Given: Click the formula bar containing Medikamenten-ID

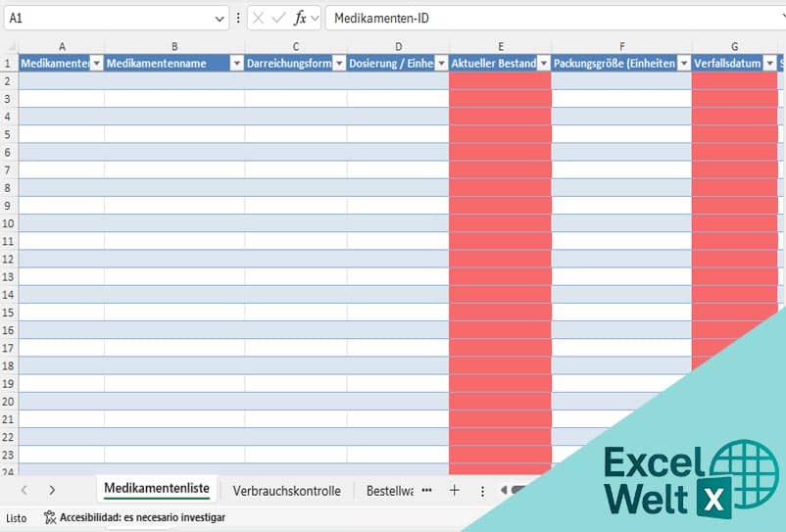Looking at the screenshot, I should click(556, 19).
